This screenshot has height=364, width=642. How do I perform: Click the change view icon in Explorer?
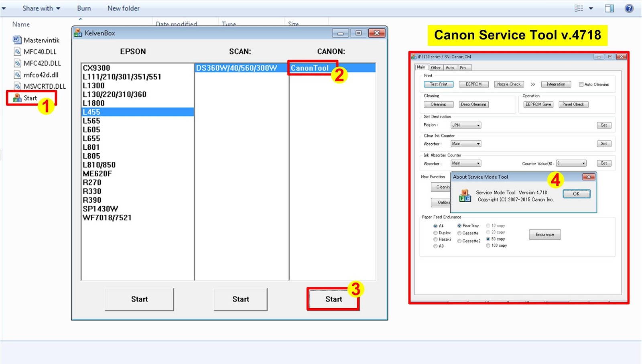pos(579,8)
